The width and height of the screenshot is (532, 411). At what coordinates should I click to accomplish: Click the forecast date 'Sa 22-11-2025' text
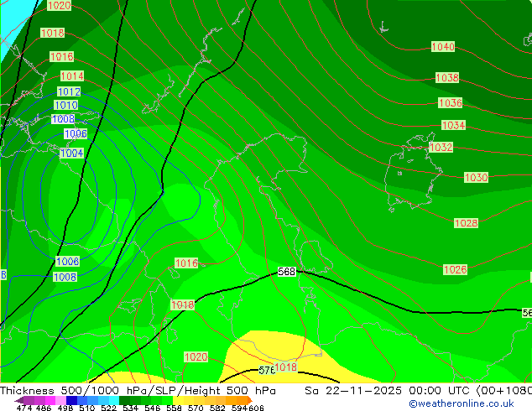coord(353,391)
